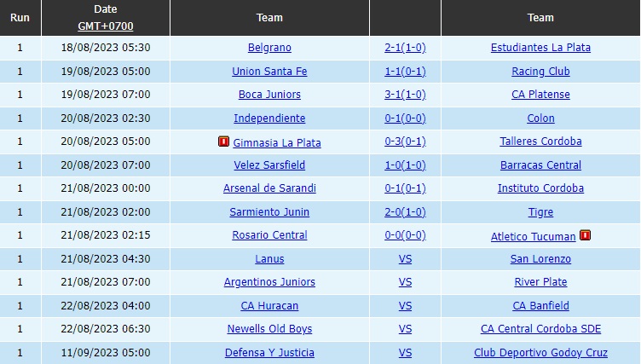The image size is (641, 364).
Task: Click Racing Club team link
Action: 540,72
